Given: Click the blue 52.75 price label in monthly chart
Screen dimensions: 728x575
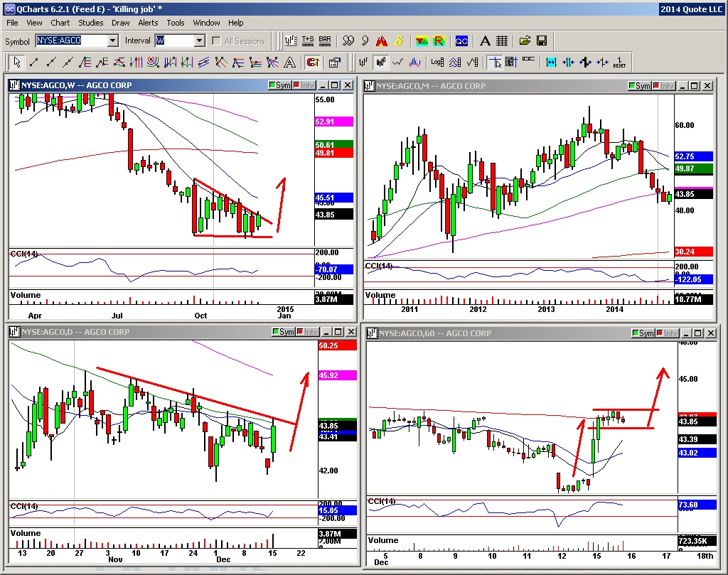Looking at the screenshot, I should [694, 156].
